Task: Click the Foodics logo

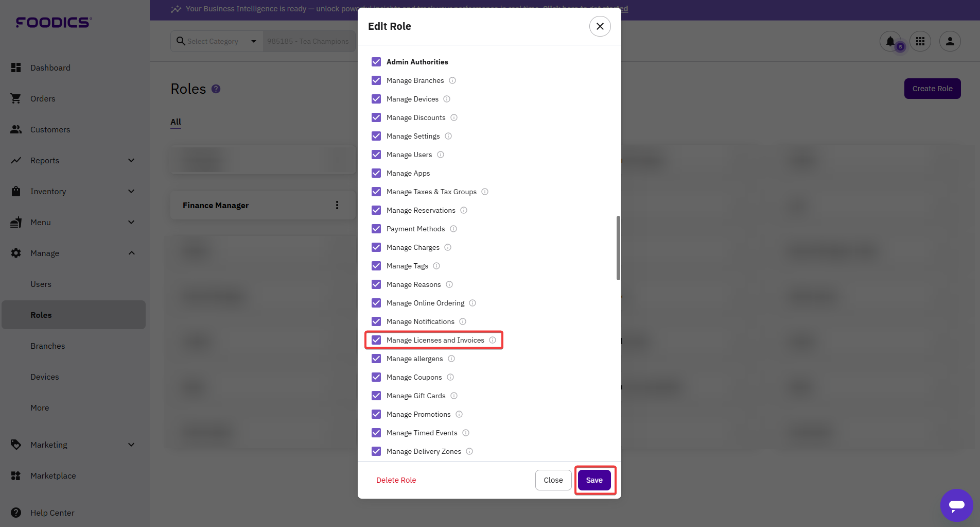Action: (54, 22)
